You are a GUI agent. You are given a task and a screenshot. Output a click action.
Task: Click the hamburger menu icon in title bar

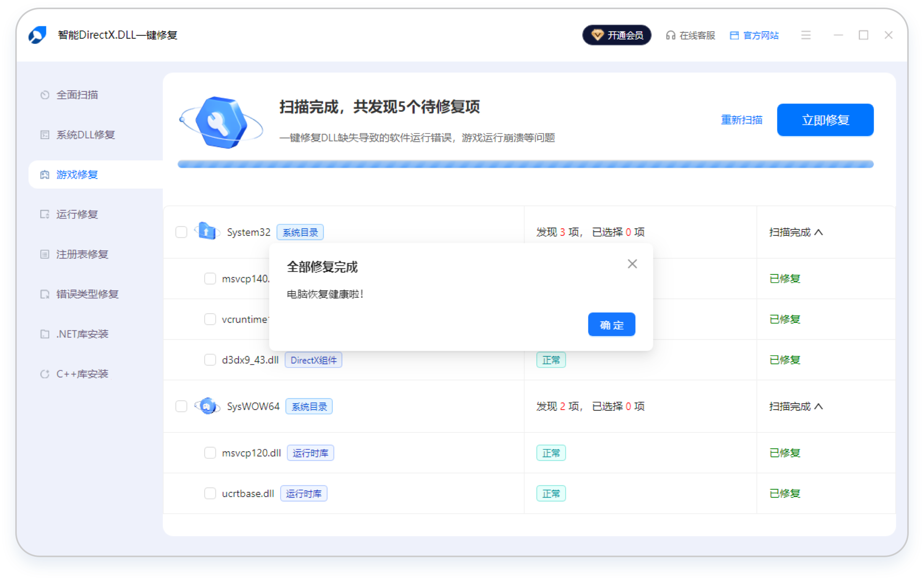click(x=806, y=35)
